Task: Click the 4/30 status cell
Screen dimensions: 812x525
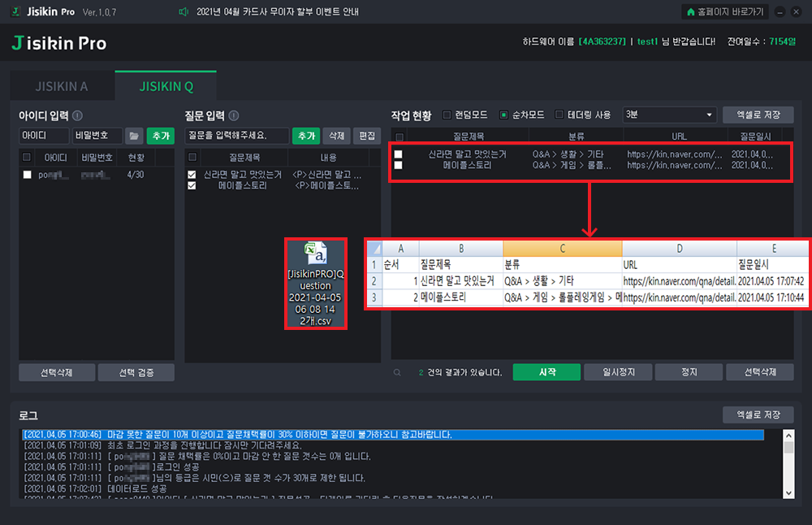Action: pos(136,175)
